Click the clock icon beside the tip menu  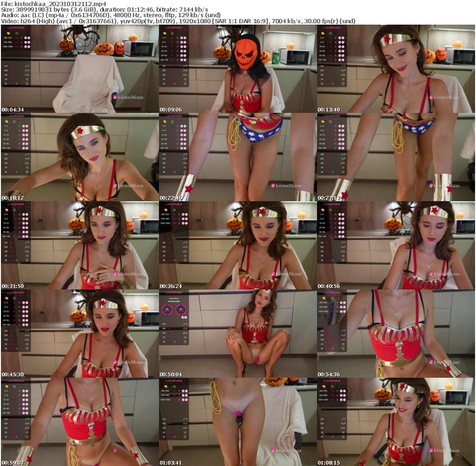(x=16, y=33)
